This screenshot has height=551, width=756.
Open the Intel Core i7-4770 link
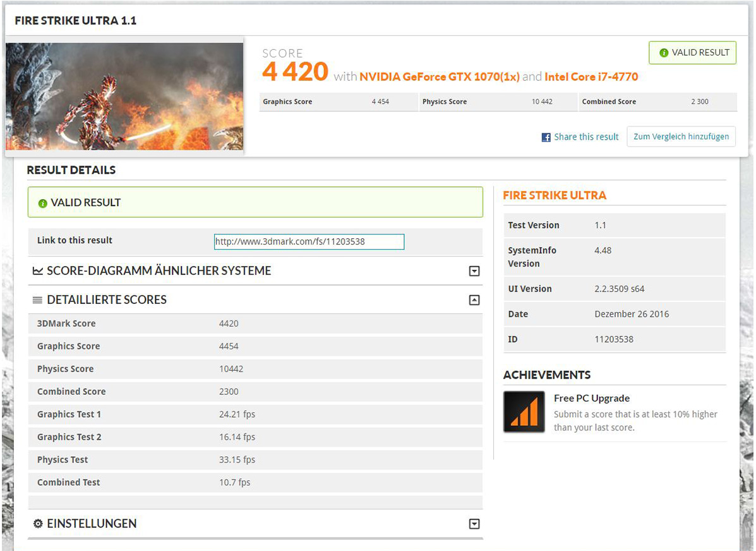[x=591, y=76]
